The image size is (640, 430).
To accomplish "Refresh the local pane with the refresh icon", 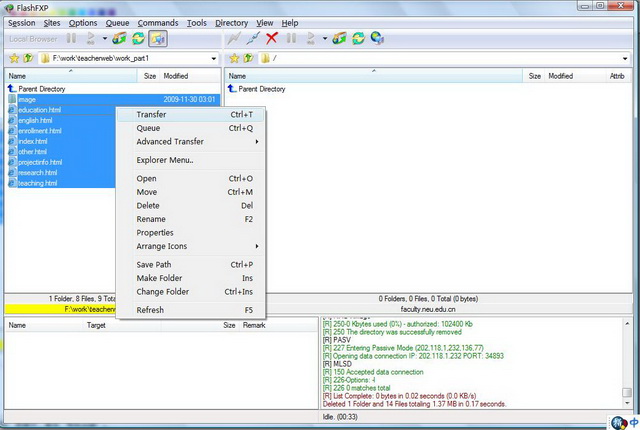I will 138,38.
